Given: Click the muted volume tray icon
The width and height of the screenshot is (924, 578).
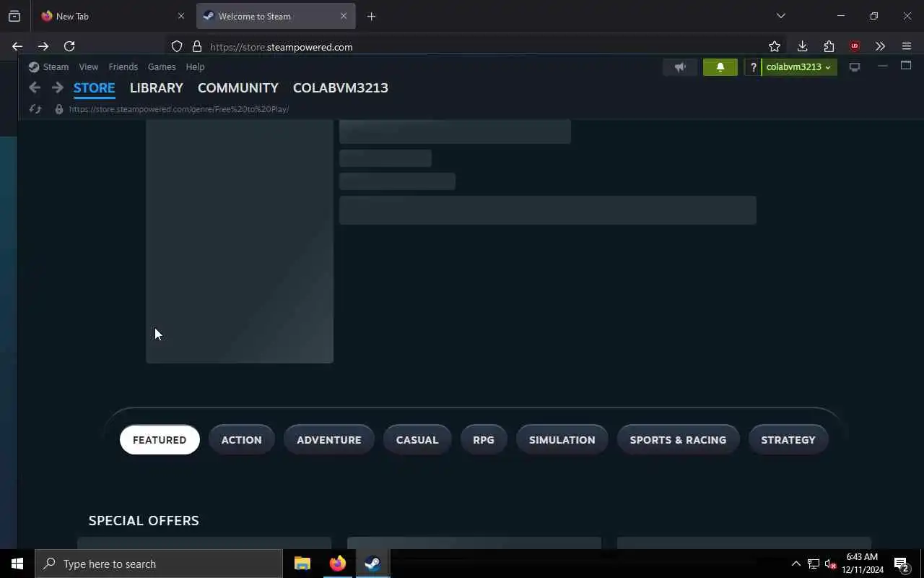Looking at the screenshot, I should pyautogui.click(x=830, y=564).
